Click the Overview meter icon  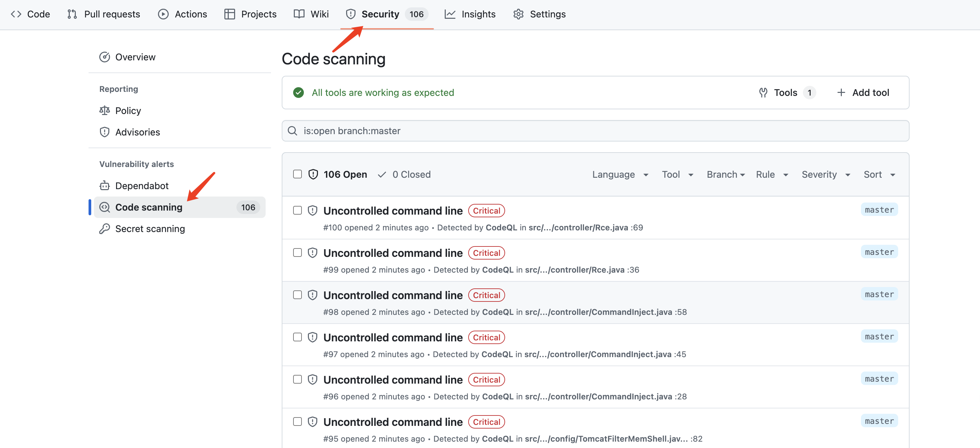104,57
